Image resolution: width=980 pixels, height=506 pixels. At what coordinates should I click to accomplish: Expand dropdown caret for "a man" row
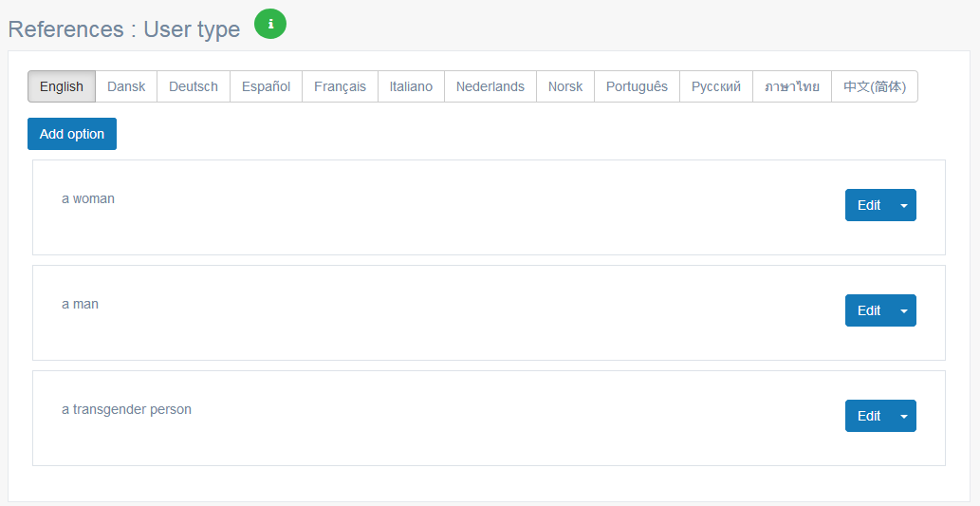coord(904,310)
